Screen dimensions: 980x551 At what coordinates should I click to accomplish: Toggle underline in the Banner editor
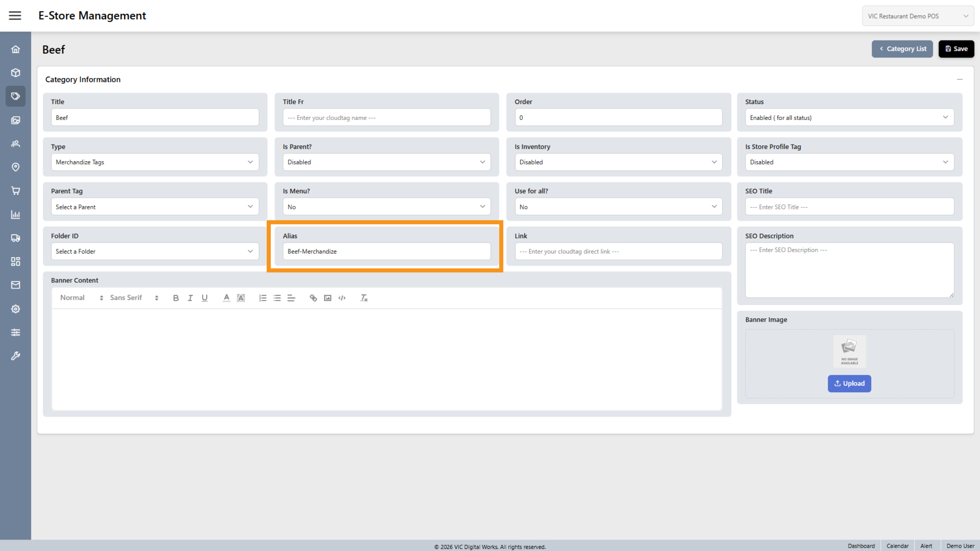pyautogui.click(x=204, y=298)
